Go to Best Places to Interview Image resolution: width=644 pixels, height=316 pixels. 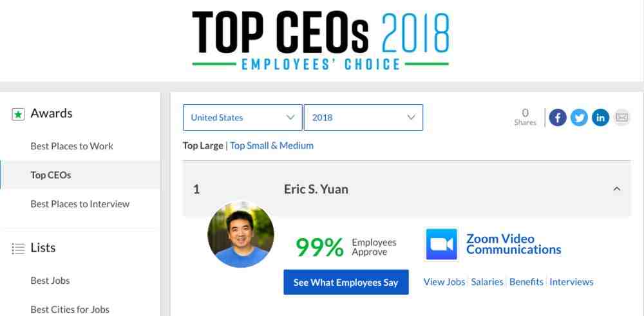pos(80,204)
